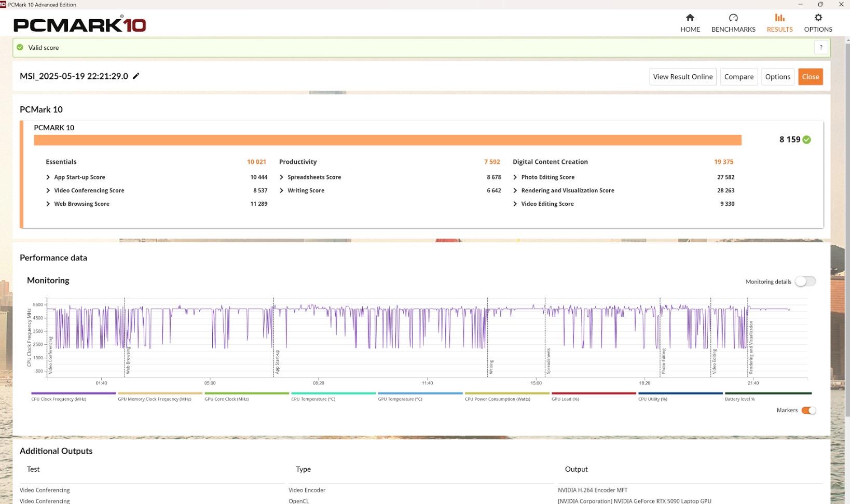Expand Photo Editing Score breakdown
The width and height of the screenshot is (850, 504).
(515, 177)
